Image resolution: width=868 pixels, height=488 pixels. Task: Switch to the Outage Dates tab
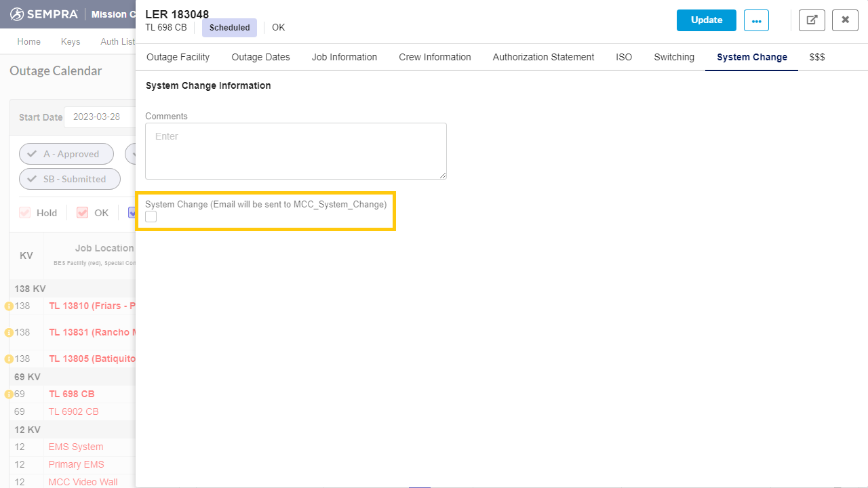260,57
